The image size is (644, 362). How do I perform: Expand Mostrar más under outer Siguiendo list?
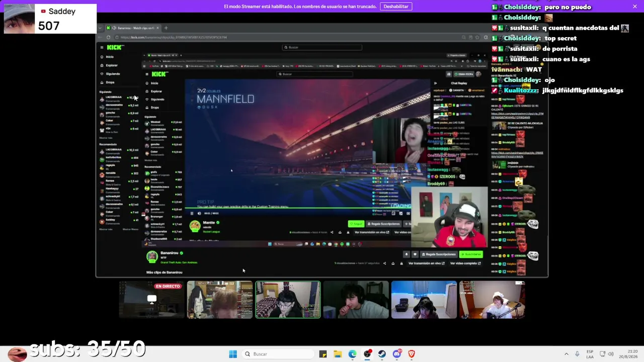tap(106, 138)
